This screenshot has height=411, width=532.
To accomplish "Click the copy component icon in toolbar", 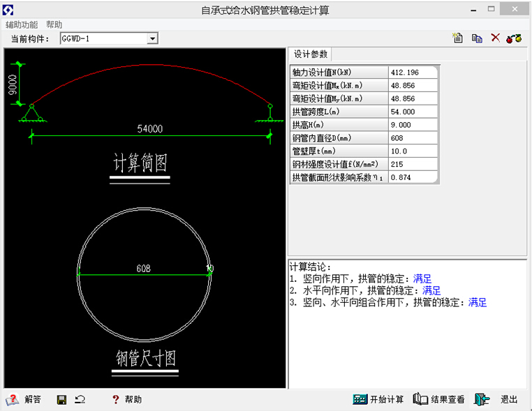I will (x=477, y=38).
